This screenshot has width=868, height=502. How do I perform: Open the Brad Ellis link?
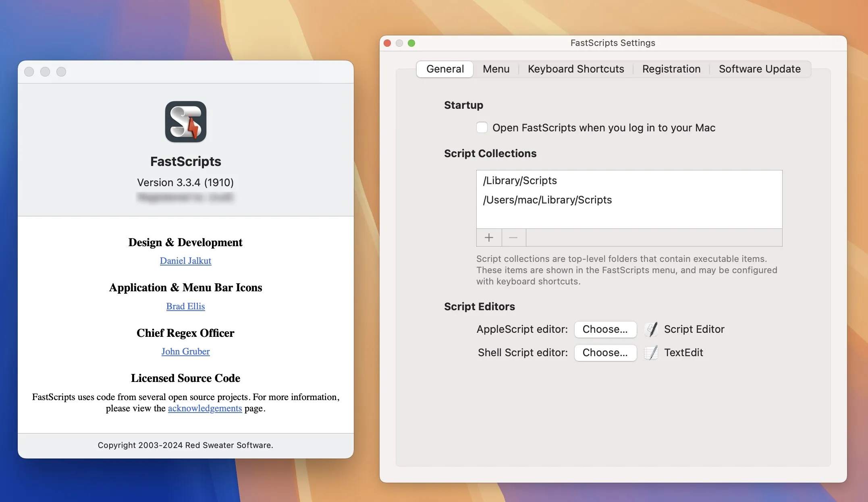[185, 306]
